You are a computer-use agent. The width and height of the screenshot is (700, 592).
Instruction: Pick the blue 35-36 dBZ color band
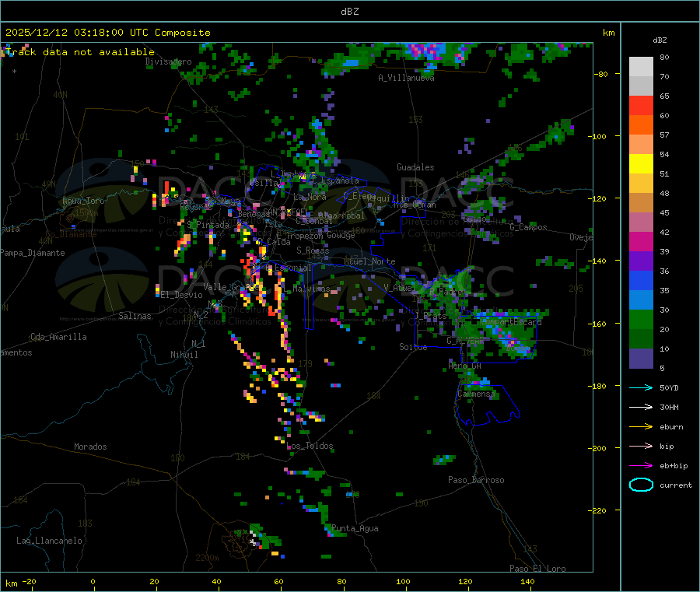click(x=641, y=280)
